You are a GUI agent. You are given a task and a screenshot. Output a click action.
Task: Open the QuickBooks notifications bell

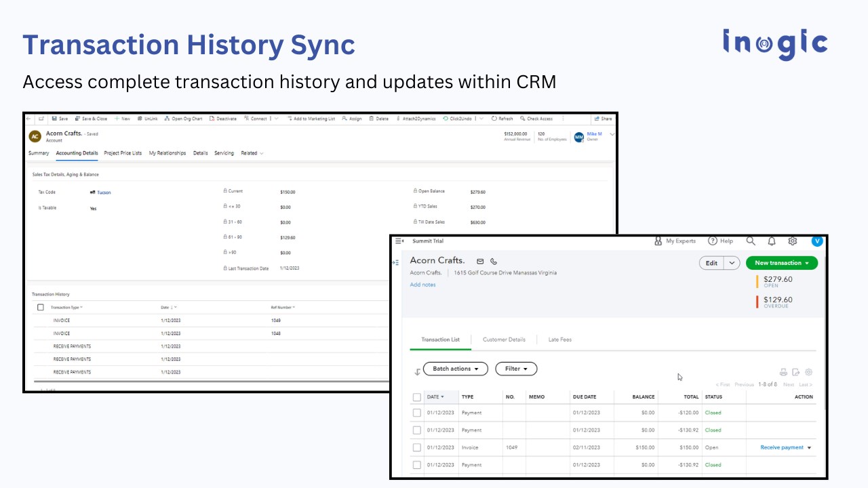coord(772,241)
